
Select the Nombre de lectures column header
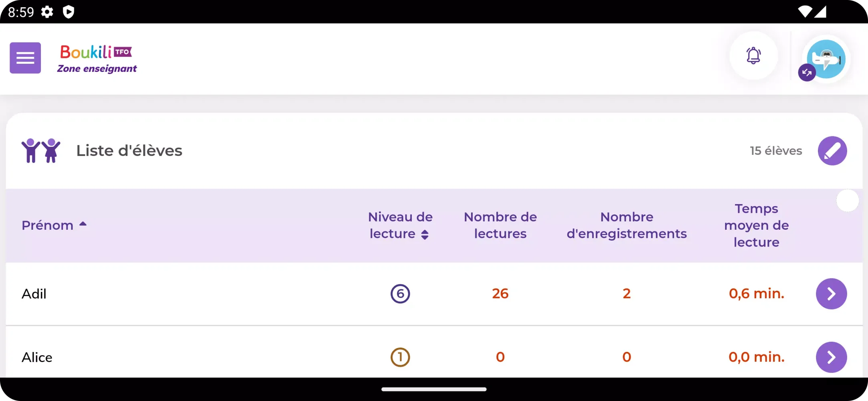(x=500, y=225)
